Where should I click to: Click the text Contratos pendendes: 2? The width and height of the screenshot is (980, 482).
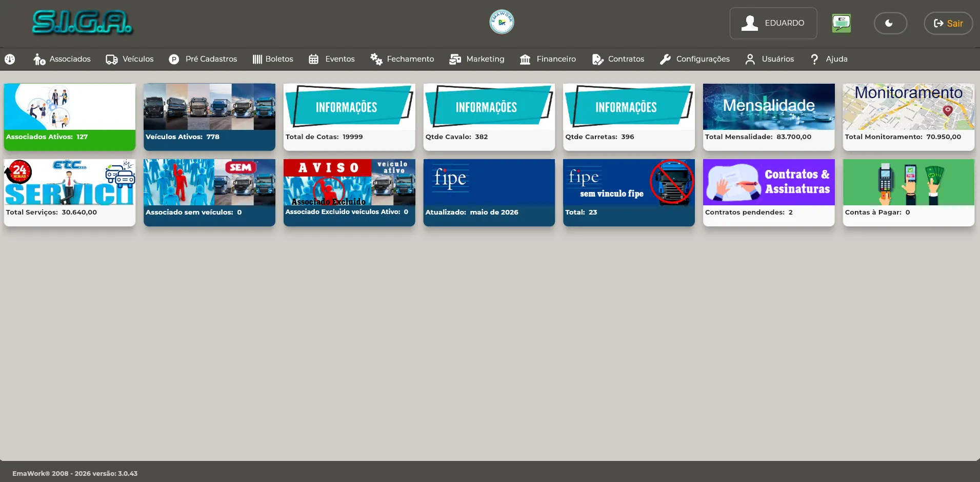[749, 213]
